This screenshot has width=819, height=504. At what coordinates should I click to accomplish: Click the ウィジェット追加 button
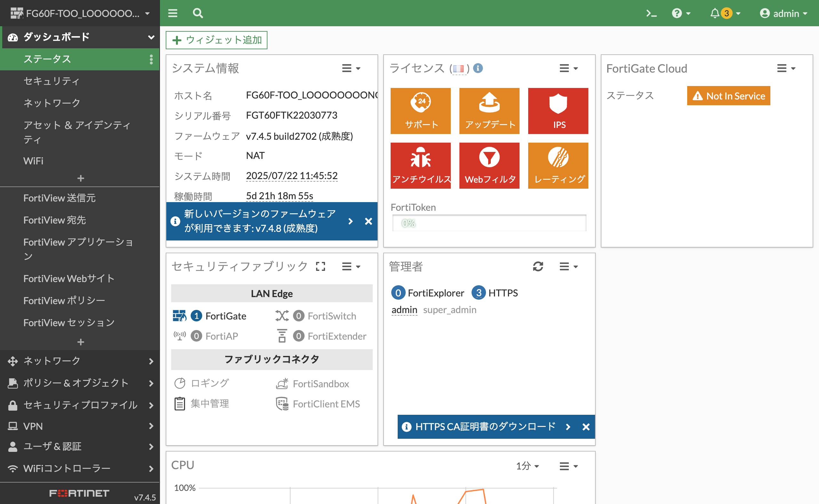216,40
